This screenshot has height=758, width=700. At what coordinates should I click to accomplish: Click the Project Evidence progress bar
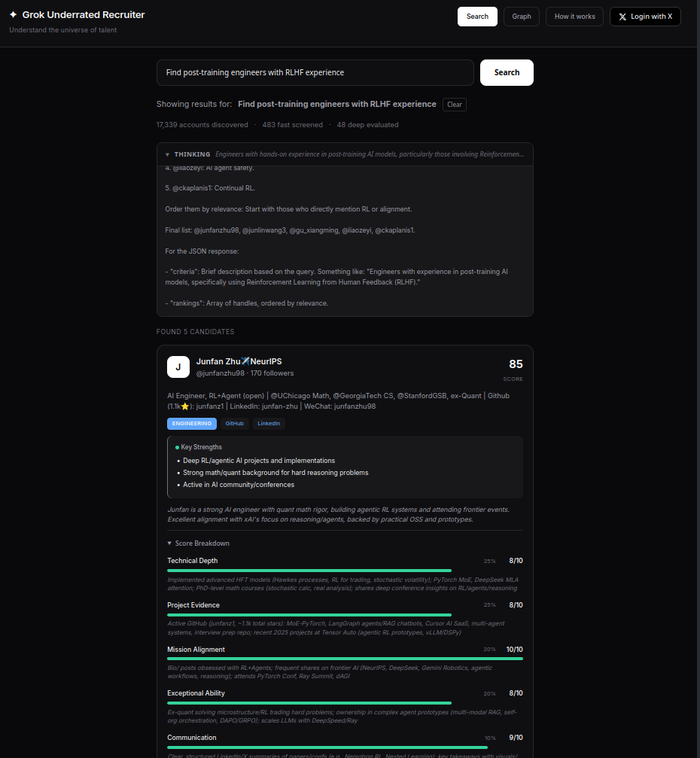pyautogui.click(x=345, y=615)
